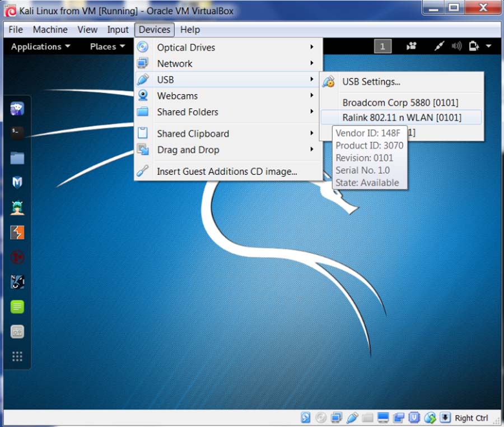
Task: Launch Metasploit from the dock
Action: click(17, 182)
